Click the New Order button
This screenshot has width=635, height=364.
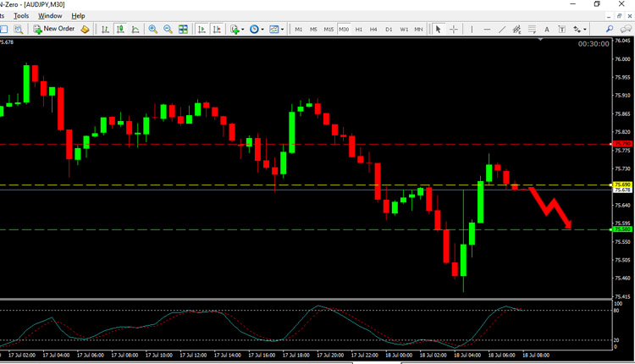(54, 29)
